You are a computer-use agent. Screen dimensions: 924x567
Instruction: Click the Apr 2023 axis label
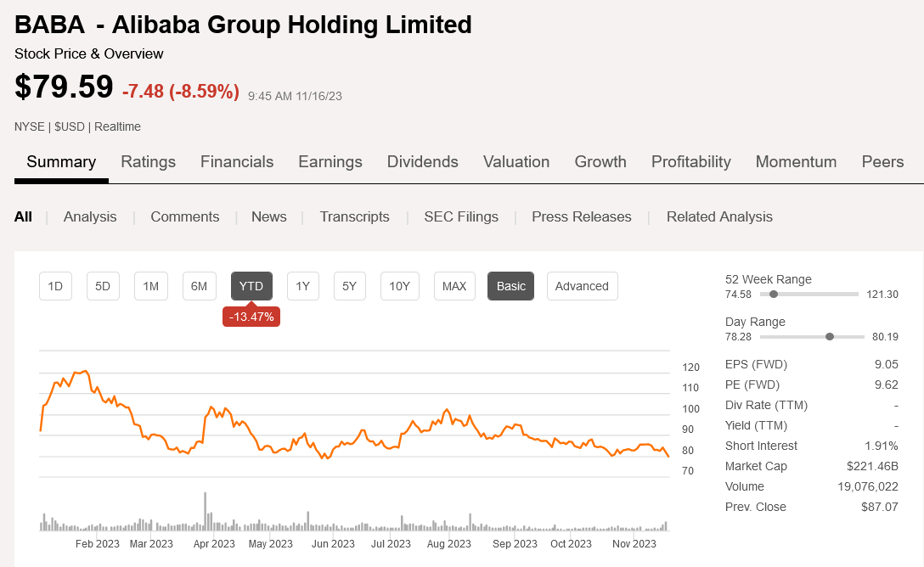(214, 544)
